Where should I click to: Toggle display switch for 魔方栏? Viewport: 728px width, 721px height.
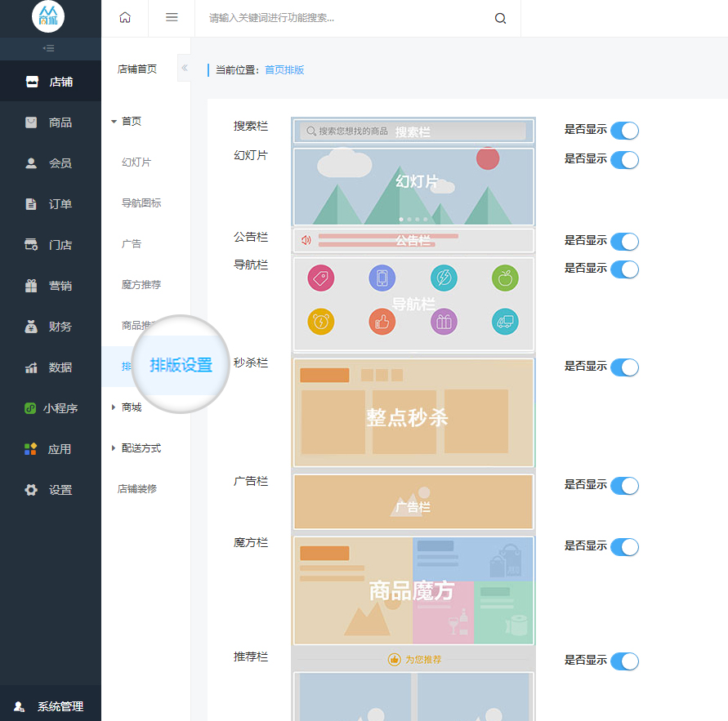[624, 547]
